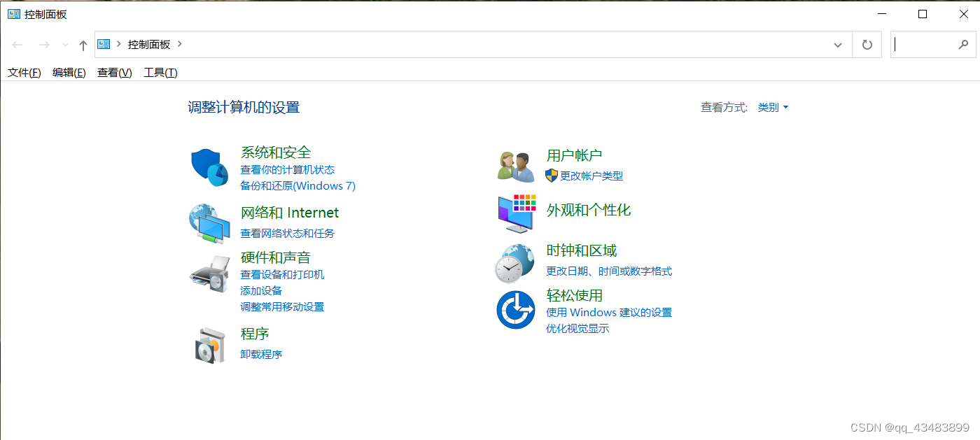
Task: Open Appearance and Personalization monitor icon
Action: [516, 213]
